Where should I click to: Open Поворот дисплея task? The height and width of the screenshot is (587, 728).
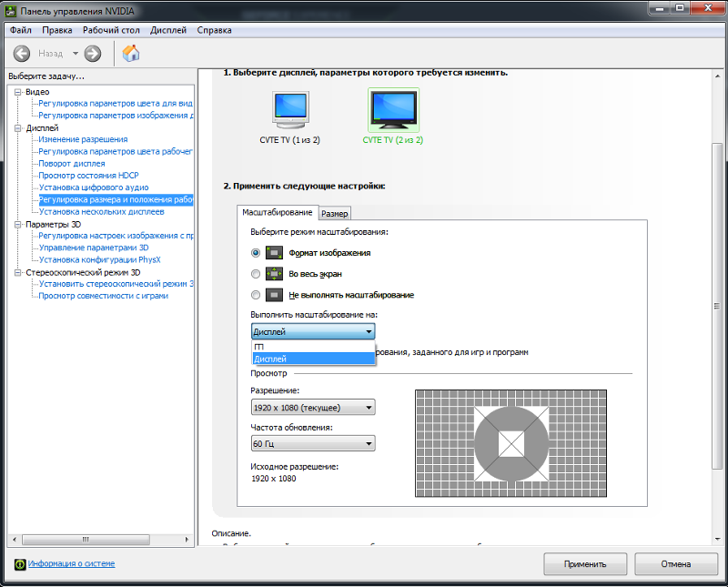72,164
